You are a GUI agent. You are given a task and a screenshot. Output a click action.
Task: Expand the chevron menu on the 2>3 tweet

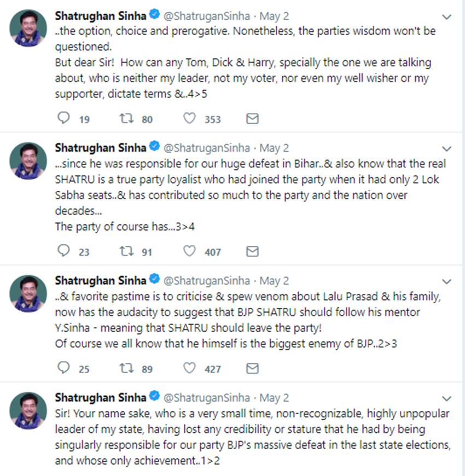point(446,281)
